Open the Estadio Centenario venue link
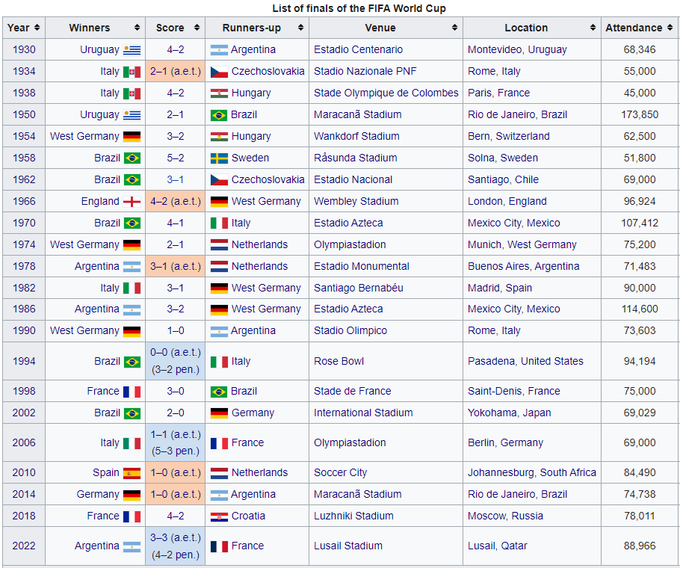The width and height of the screenshot is (680, 568). [358, 50]
